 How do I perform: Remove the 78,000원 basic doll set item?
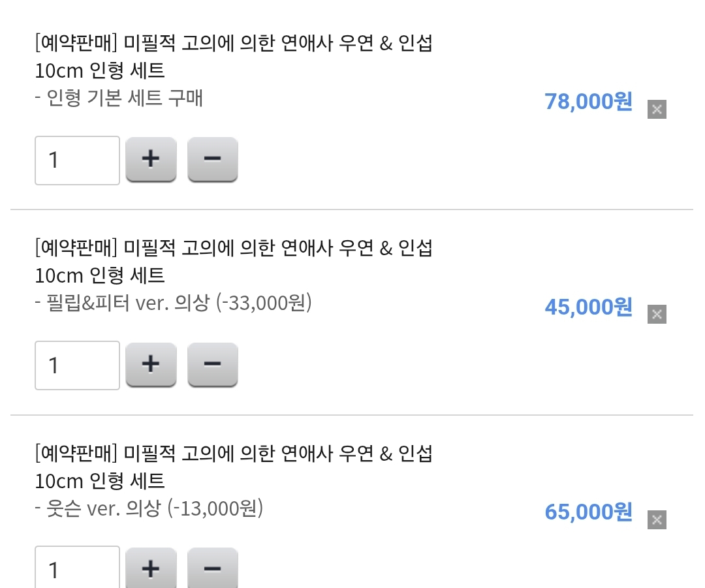[657, 110]
